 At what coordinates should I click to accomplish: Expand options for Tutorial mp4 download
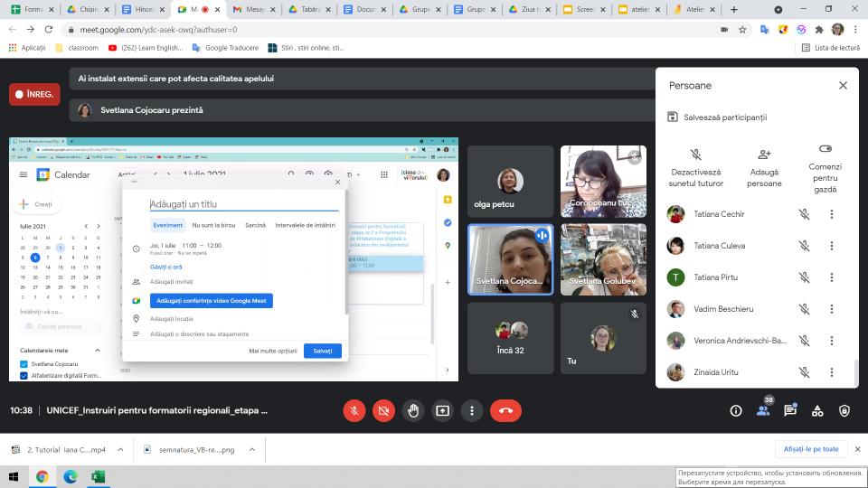coord(124,449)
